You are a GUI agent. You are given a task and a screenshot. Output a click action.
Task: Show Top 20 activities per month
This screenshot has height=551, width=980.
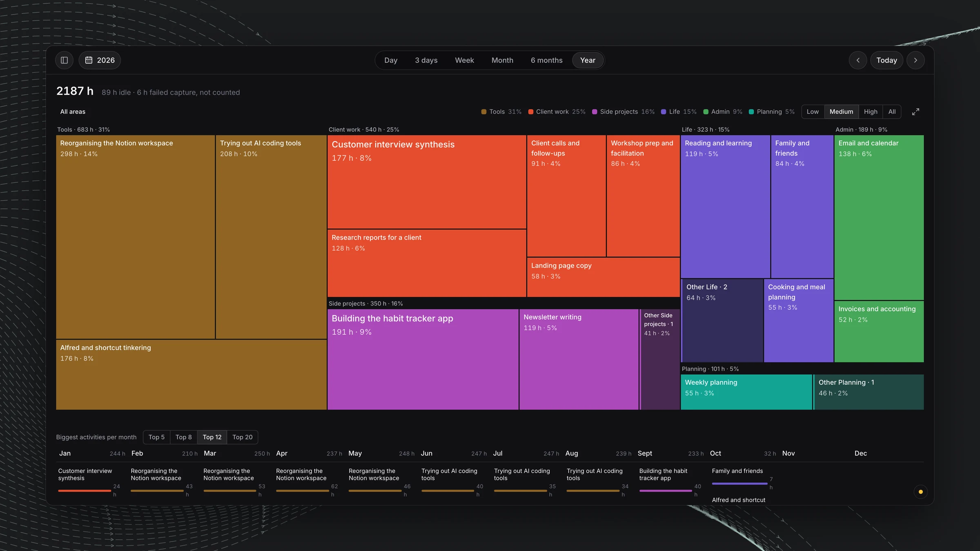point(242,437)
